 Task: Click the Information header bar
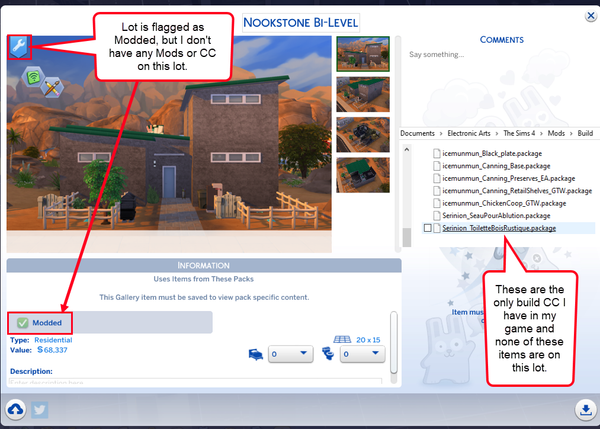tap(204, 266)
